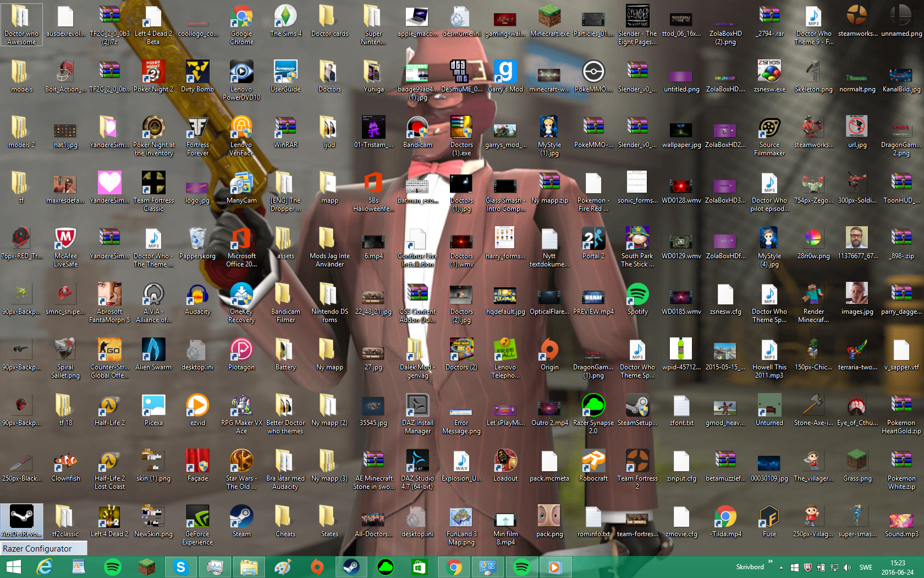The image size is (924, 578).
Task: Open the Windows Start button
Action: coord(13,567)
